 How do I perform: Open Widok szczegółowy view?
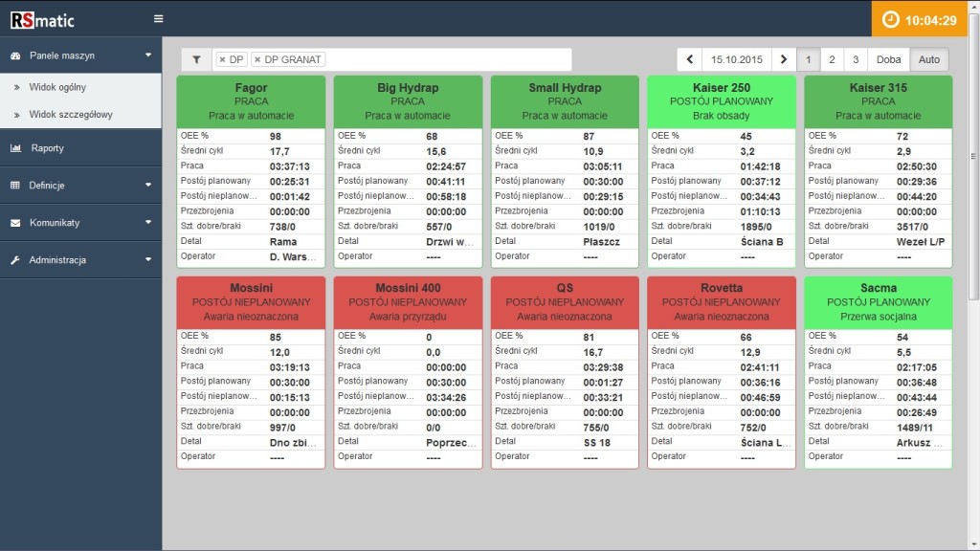click(x=71, y=115)
